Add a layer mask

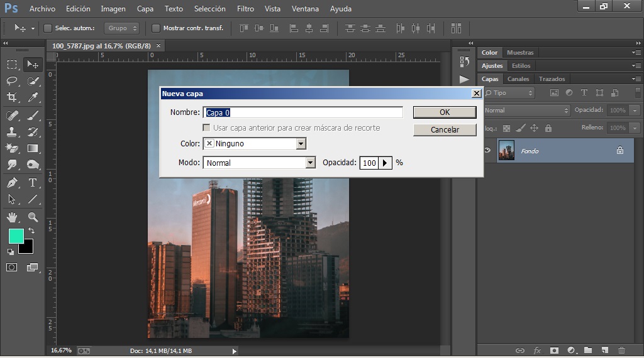pos(554,350)
